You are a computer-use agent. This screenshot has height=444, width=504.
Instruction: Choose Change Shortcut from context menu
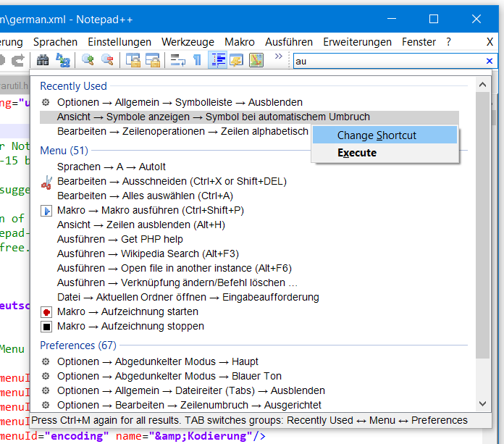385,135
